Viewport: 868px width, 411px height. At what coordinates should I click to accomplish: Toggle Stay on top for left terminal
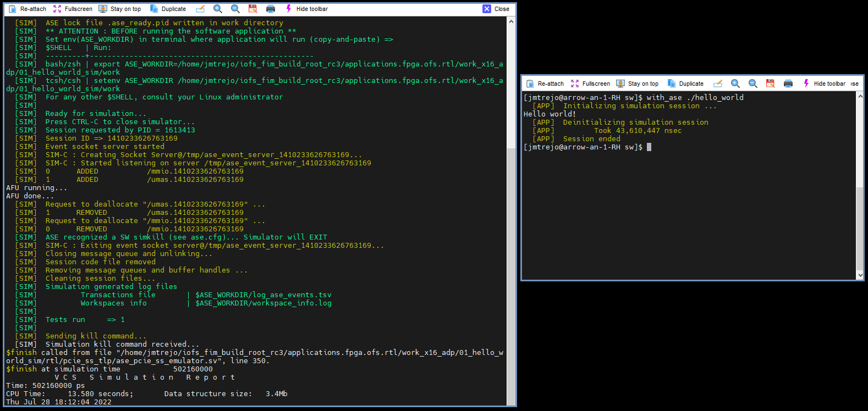click(x=120, y=9)
